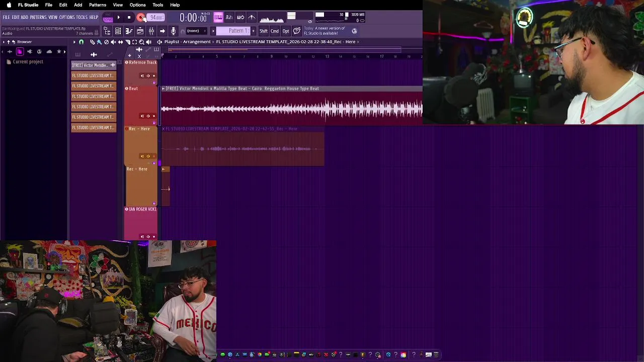Click the loop recording icon
Image resolution: width=644 pixels, height=362 pixels.
click(x=240, y=17)
